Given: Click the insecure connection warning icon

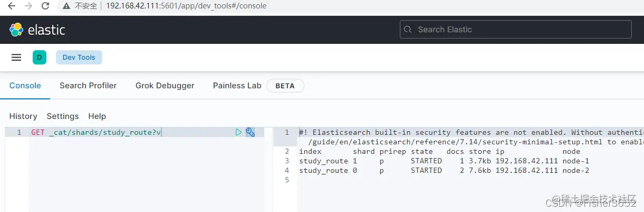Looking at the screenshot, I should click(x=66, y=6).
